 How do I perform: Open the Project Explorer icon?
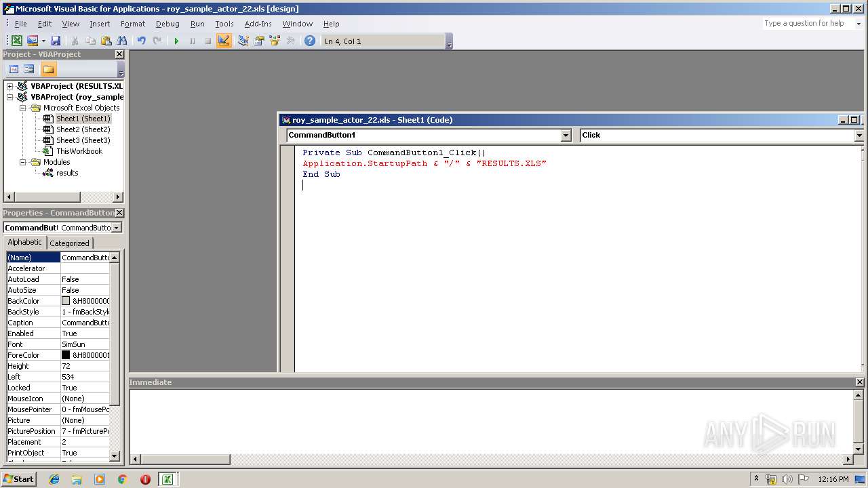243,41
